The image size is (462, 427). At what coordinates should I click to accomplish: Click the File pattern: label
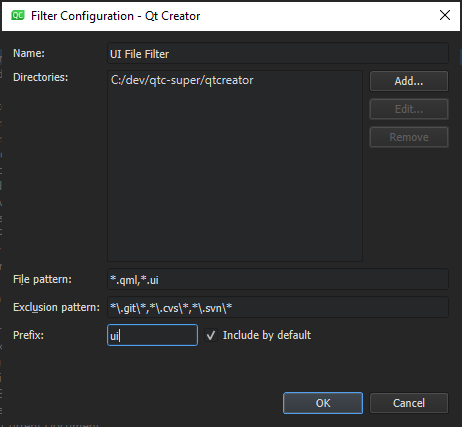[x=42, y=279]
